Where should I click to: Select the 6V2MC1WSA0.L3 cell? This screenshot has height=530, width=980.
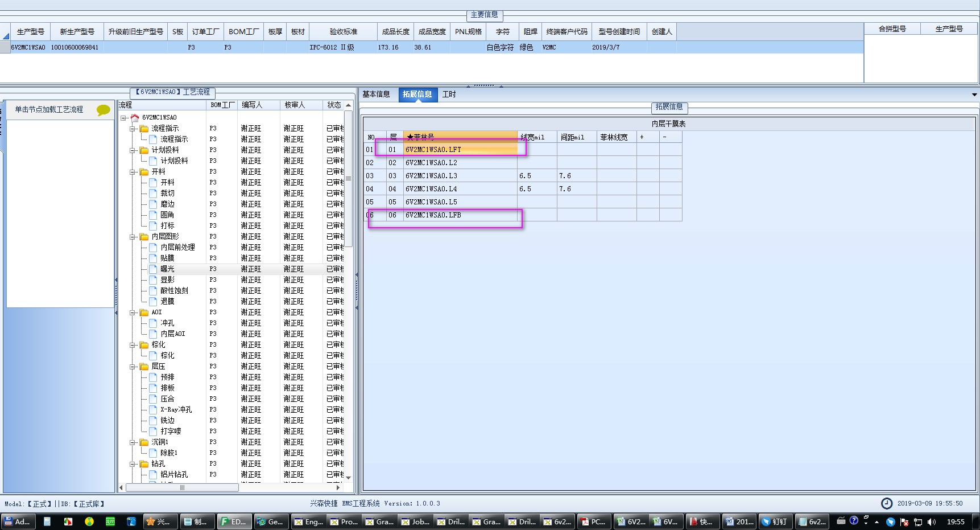(460, 176)
